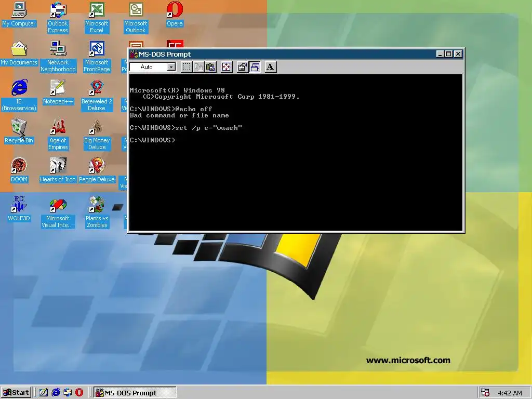
Task: Select the Big Money Deluxe shortcut
Action: pyautogui.click(x=96, y=135)
